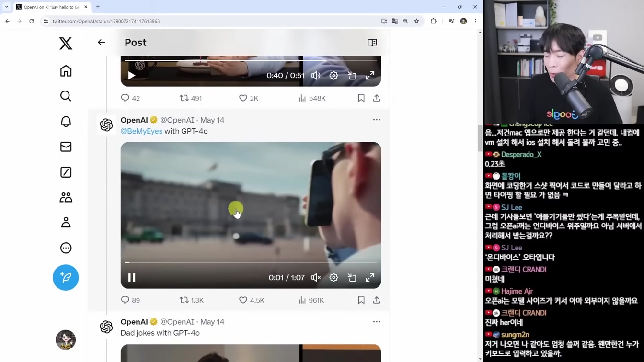Like the post with 2K likes

(249, 98)
